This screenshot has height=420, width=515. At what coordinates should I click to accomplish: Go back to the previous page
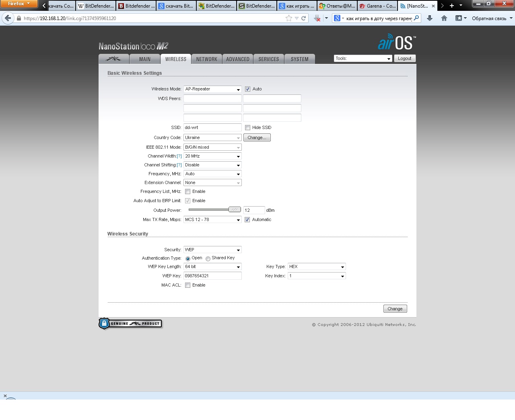[x=8, y=18]
